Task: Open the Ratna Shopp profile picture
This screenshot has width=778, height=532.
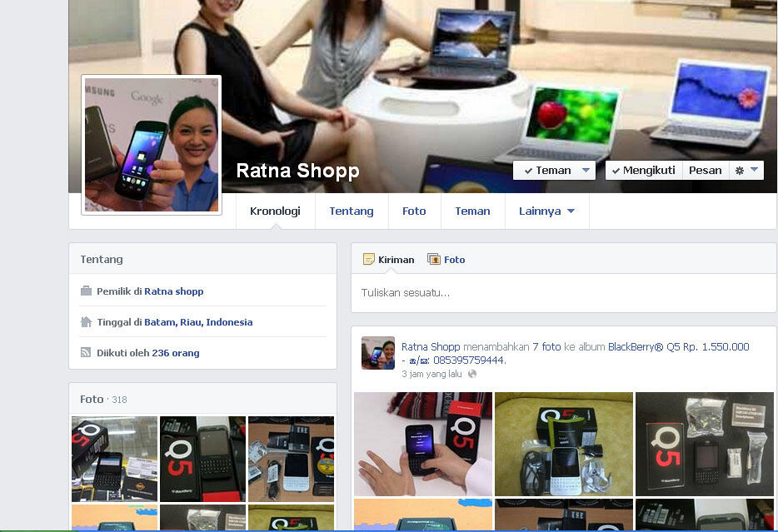Action: 152,145
